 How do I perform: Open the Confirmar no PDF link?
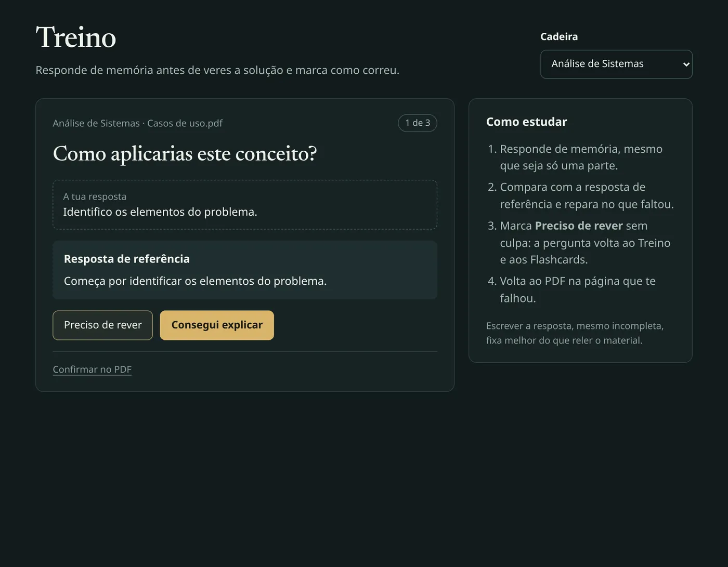coord(92,370)
